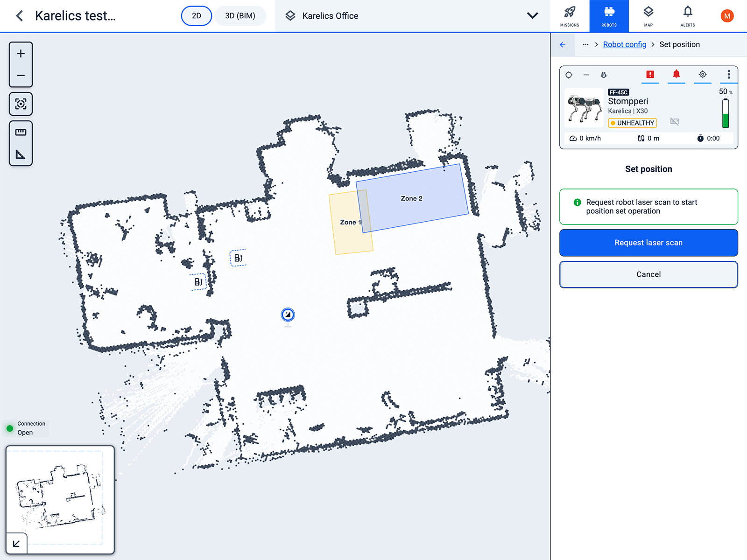Open the Missions tab
This screenshot has width=747, height=560.
570,16
